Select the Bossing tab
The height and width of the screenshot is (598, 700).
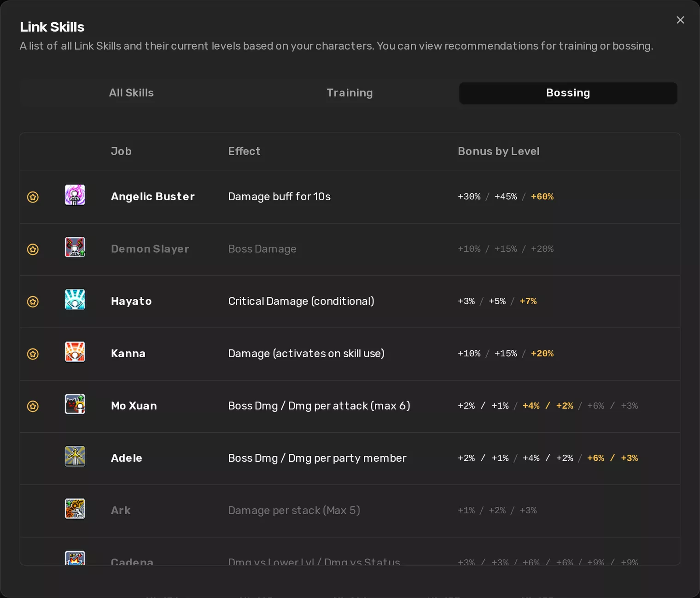point(568,93)
